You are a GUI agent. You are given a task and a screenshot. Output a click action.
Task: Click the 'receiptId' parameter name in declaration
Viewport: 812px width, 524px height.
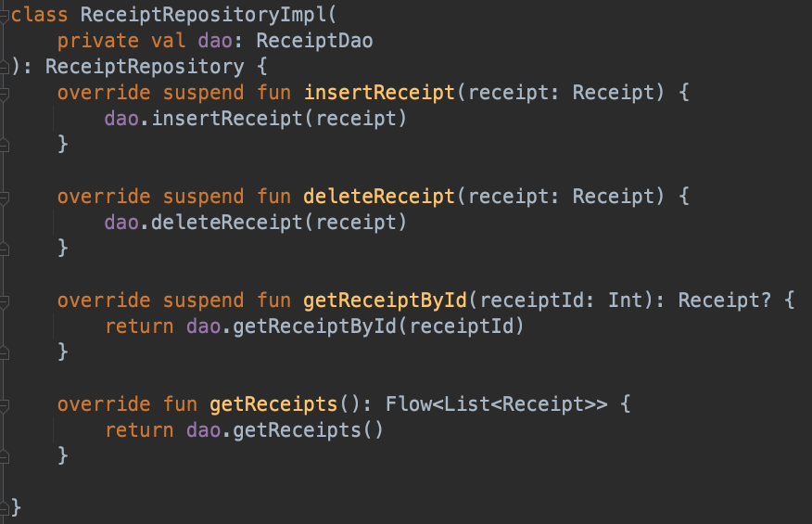[532, 300]
